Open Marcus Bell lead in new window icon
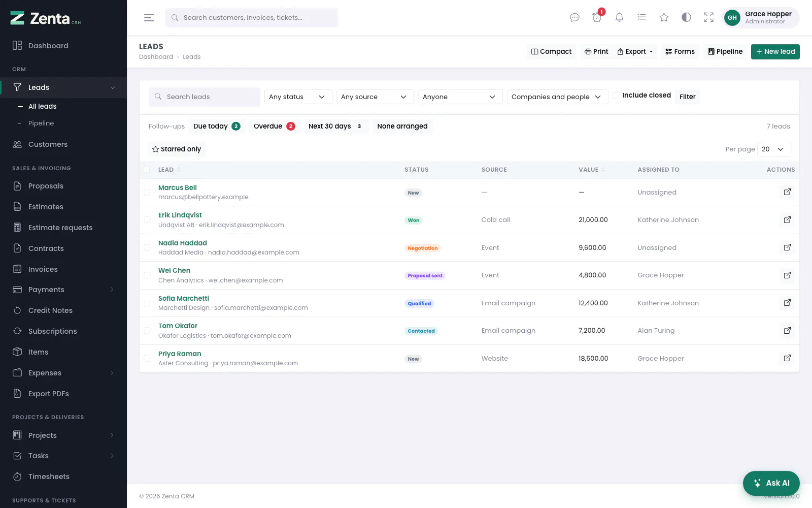 point(787,192)
